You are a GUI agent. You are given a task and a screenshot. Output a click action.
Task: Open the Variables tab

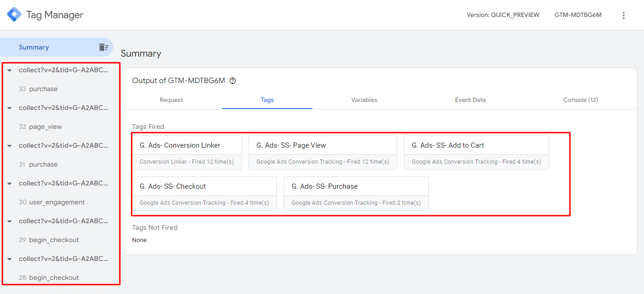tap(364, 100)
